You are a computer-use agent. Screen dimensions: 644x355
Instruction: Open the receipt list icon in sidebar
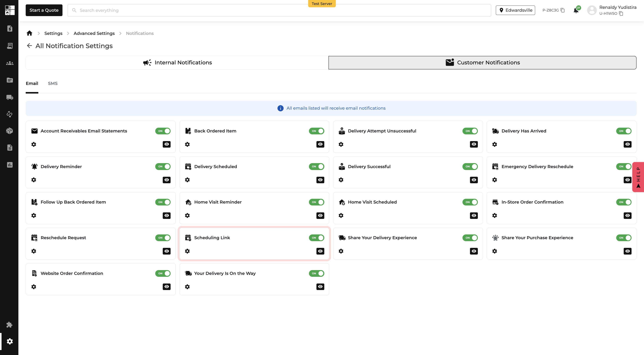click(x=10, y=46)
